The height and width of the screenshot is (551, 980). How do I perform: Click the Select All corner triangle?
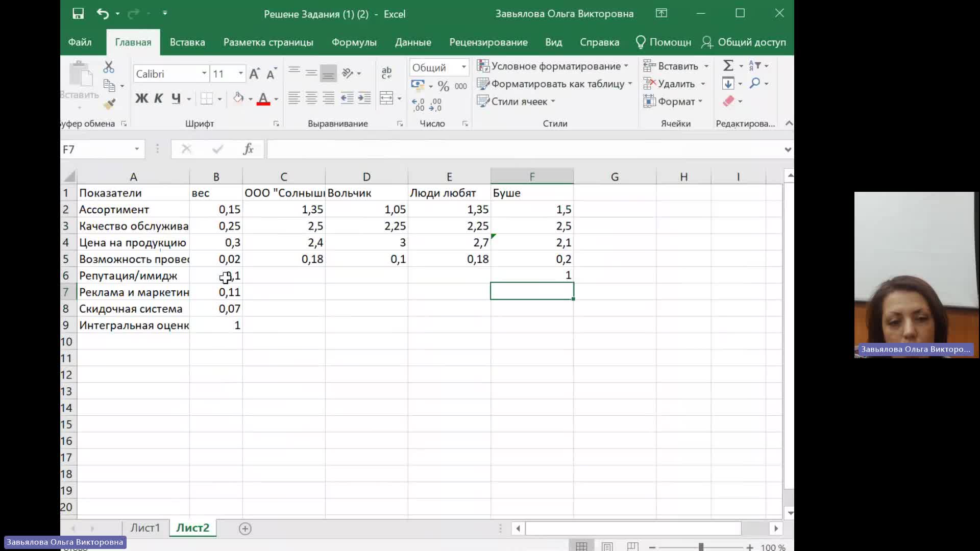tap(69, 177)
